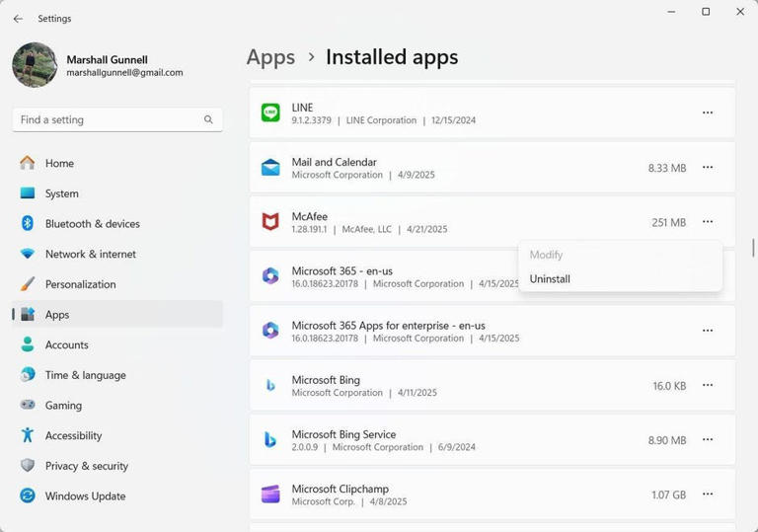The height and width of the screenshot is (532, 758).
Task: Click the Apps breadcrumb link
Action: tap(270, 57)
